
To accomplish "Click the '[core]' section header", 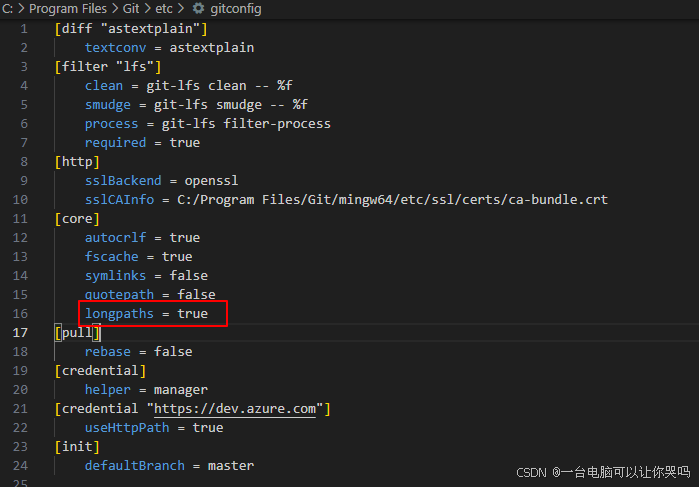I will point(77,219).
